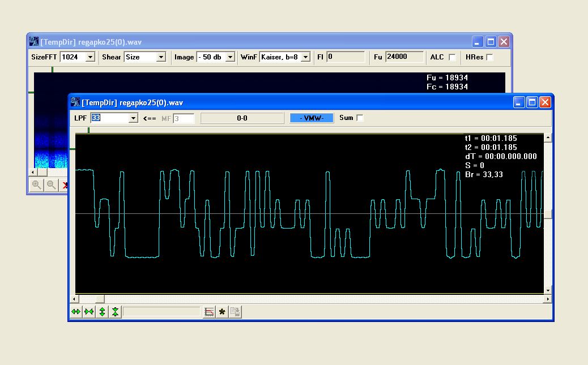Image resolution: width=588 pixels, height=365 pixels.
Task: Open the Shear Size dropdown
Action: (161, 57)
